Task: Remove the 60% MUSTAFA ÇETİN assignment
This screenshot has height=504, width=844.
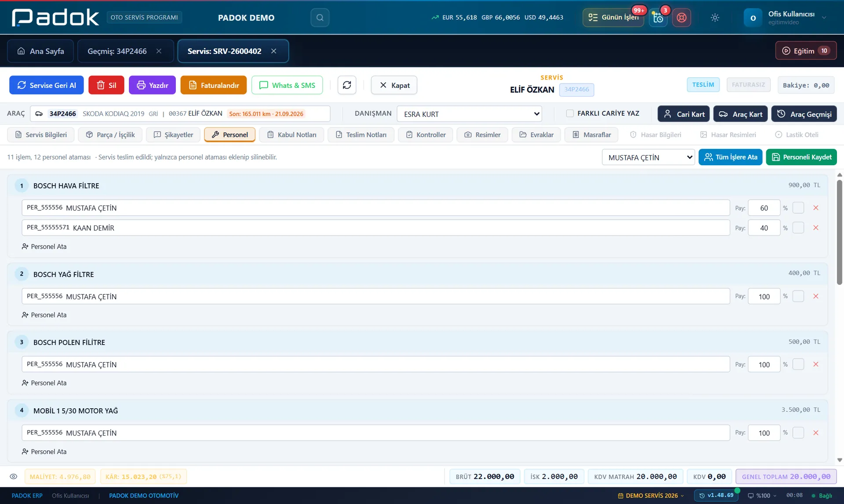Action: point(816,208)
